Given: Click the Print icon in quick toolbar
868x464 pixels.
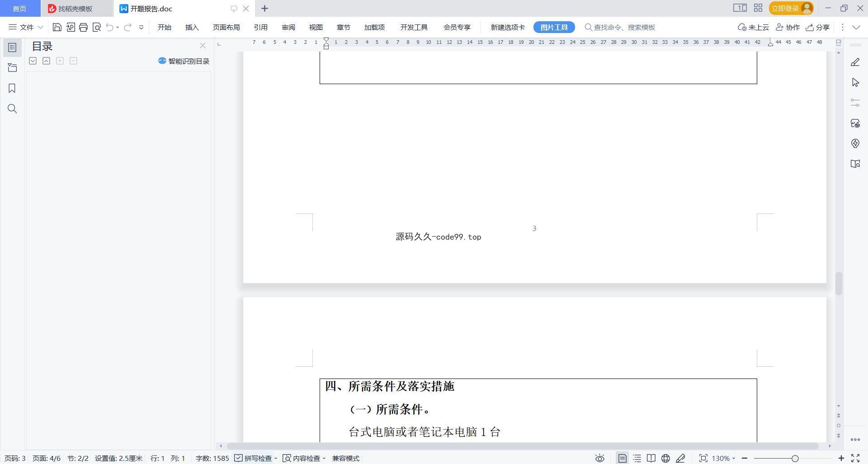Looking at the screenshot, I should click(83, 27).
